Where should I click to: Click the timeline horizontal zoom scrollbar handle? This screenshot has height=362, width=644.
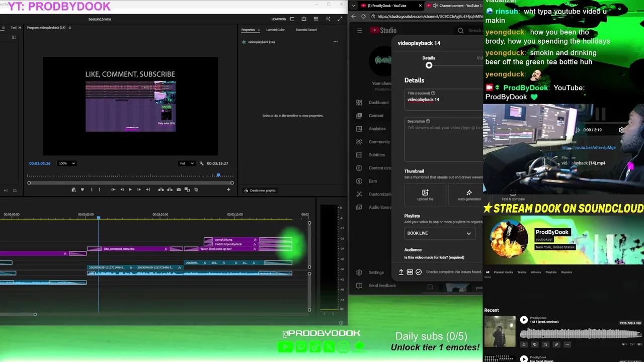coord(35,314)
